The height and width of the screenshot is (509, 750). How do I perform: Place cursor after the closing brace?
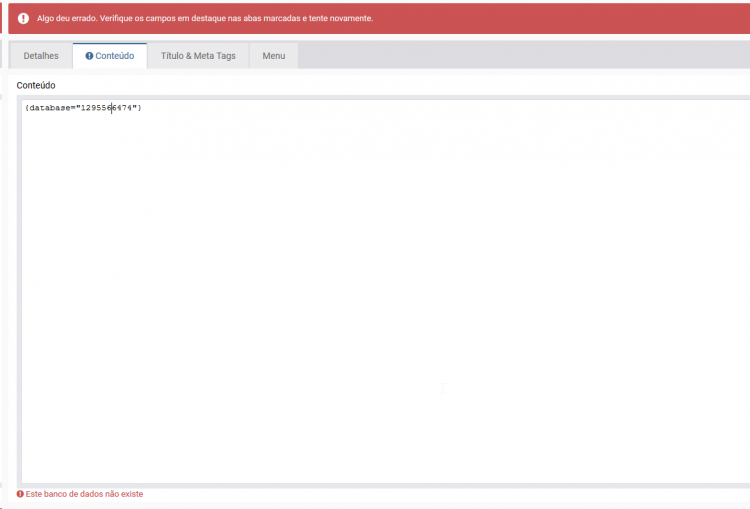point(143,107)
